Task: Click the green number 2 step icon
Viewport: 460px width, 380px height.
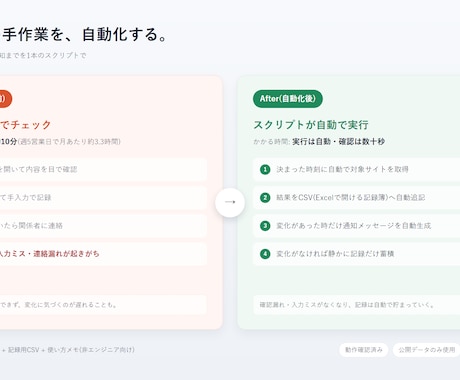Action: click(265, 197)
